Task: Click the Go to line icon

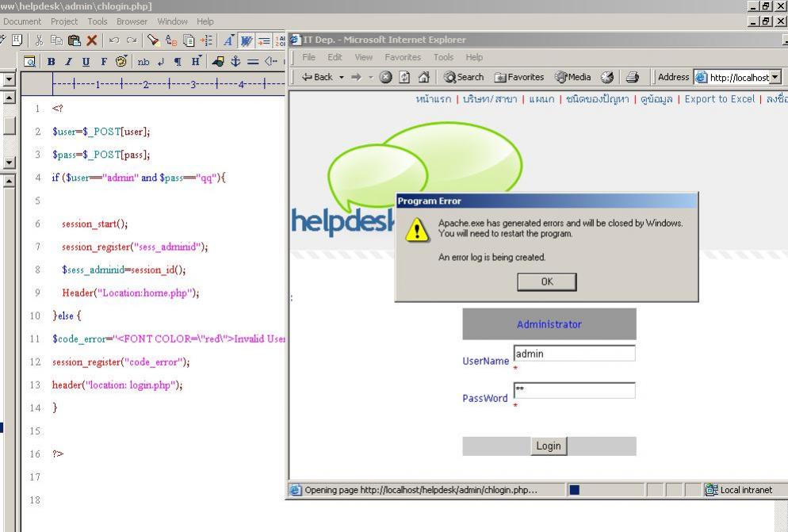Action: [206, 40]
